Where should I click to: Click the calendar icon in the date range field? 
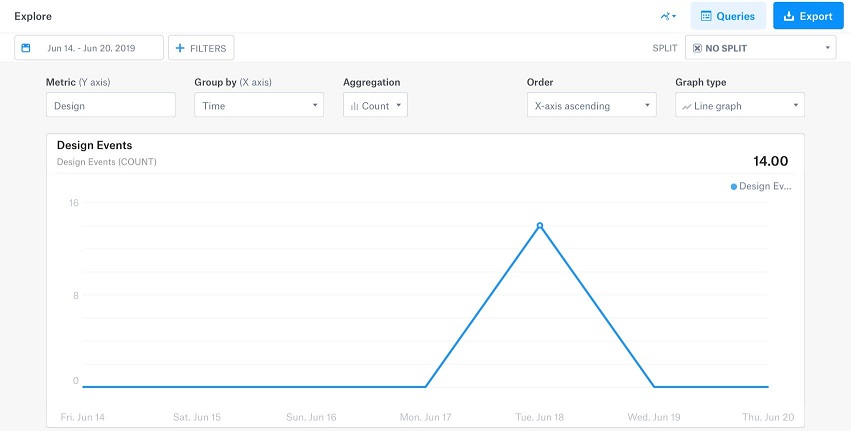(x=26, y=47)
